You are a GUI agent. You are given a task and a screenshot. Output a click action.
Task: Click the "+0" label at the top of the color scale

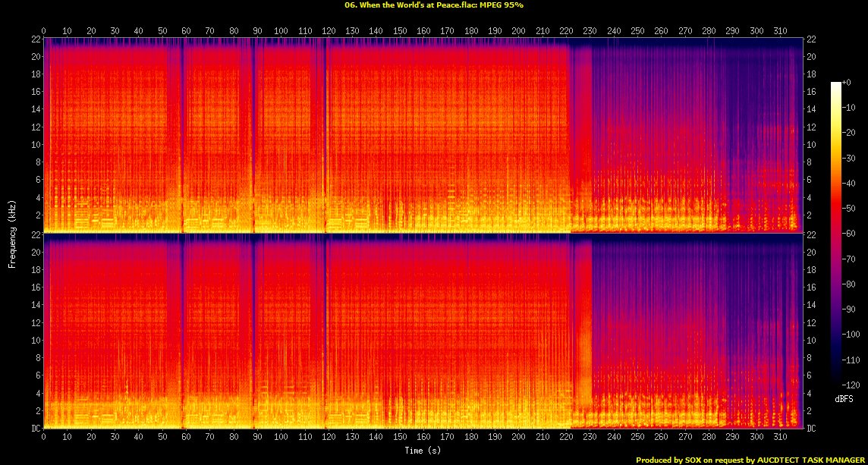[x=848, y=82]
